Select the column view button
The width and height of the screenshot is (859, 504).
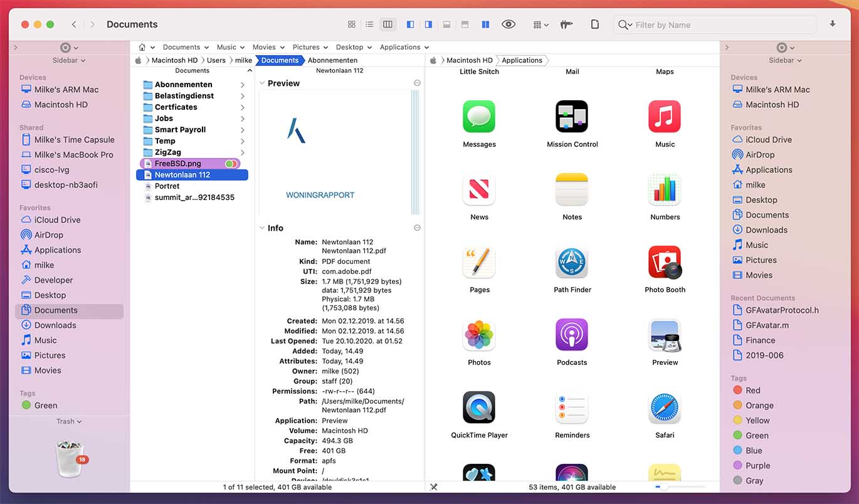[387, 24]
